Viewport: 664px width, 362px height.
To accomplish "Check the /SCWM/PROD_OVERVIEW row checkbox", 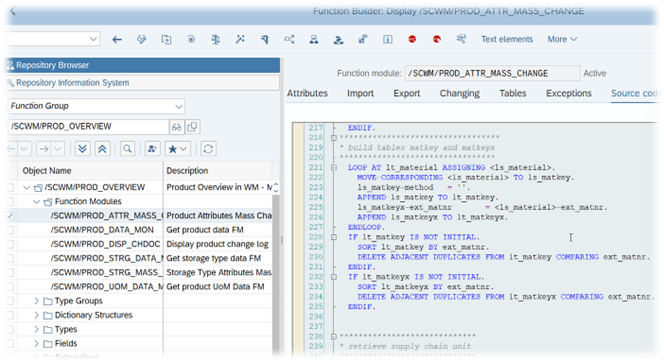I will click(x=10, y=188).
